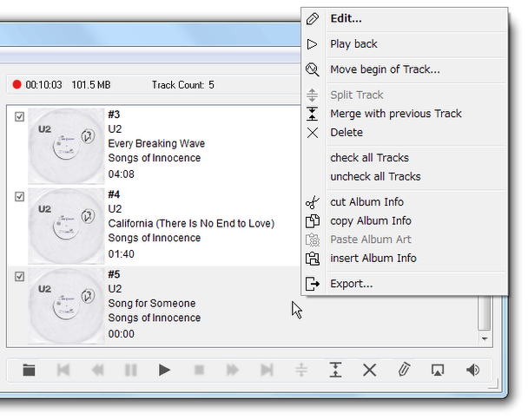Toggle checkbox for track #4 California

(x=19, y=197)
